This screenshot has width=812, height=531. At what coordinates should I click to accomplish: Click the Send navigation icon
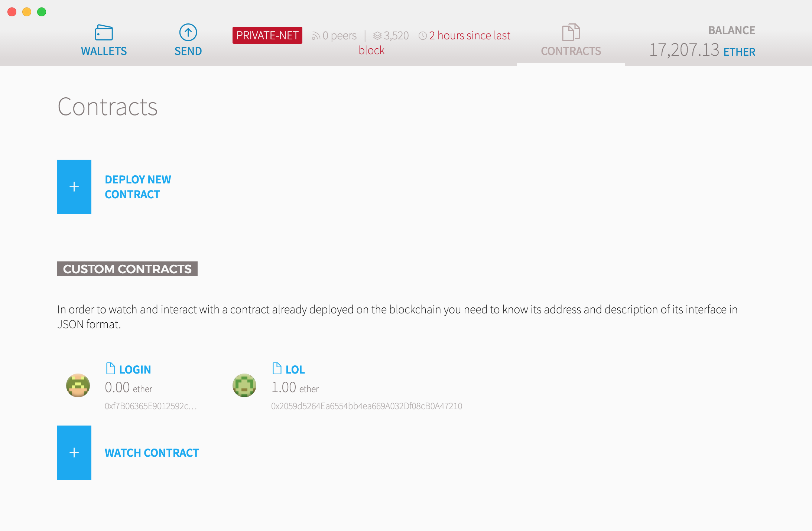tap(187, 35)
